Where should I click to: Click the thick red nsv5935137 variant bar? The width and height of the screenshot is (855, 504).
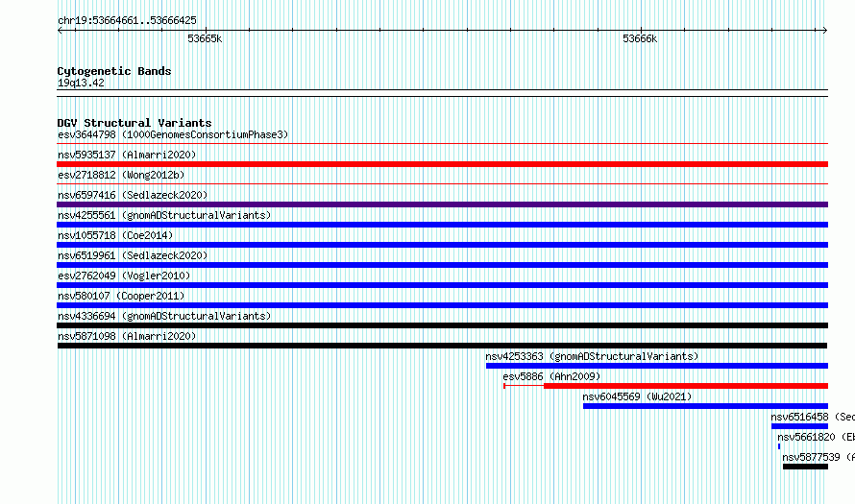pos(442,164)
